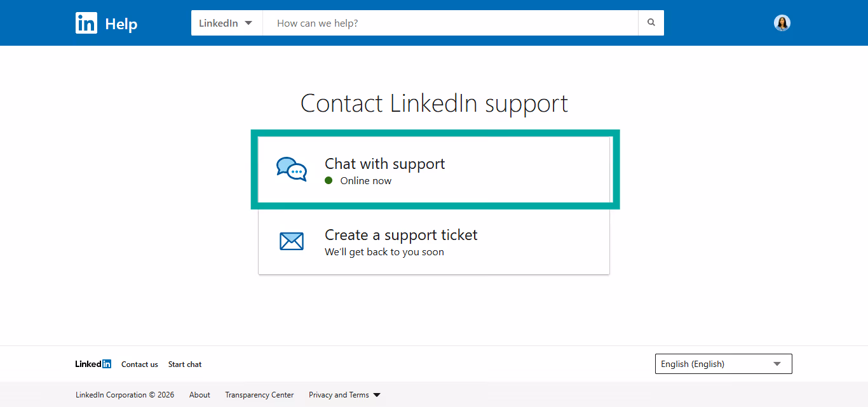Open the About footer link

[x=200, y=395]
